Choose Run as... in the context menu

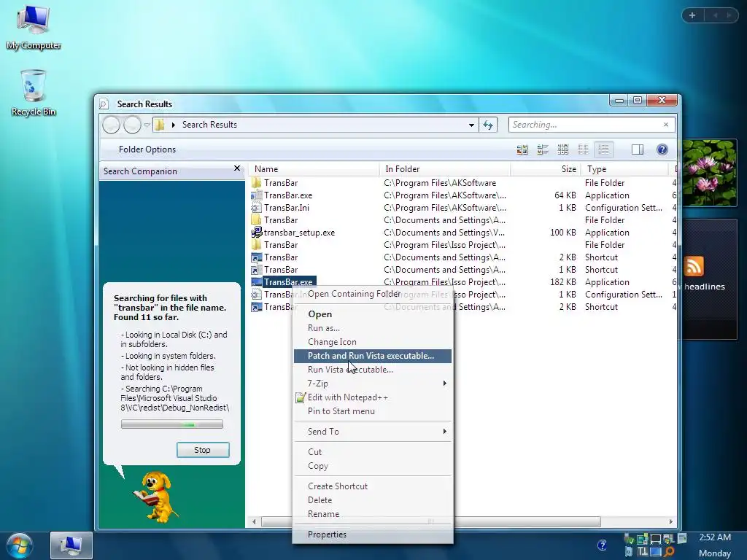pos(373,328)
